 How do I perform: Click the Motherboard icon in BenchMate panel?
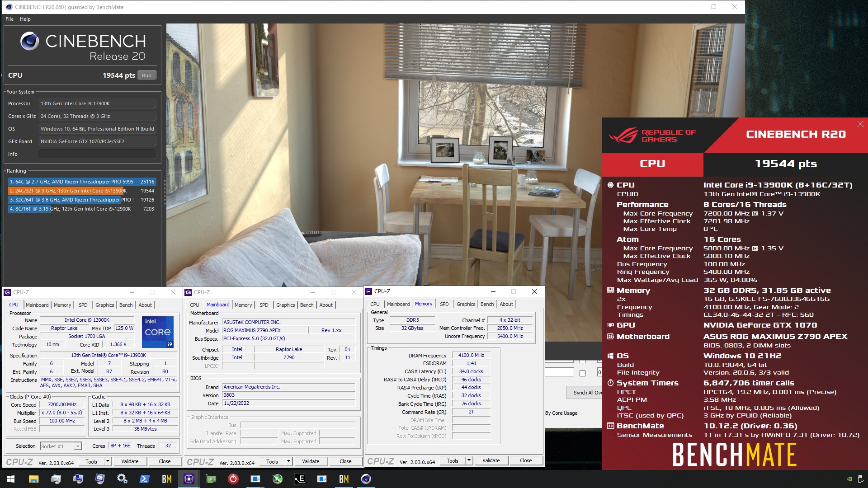(x=610, y=337)
